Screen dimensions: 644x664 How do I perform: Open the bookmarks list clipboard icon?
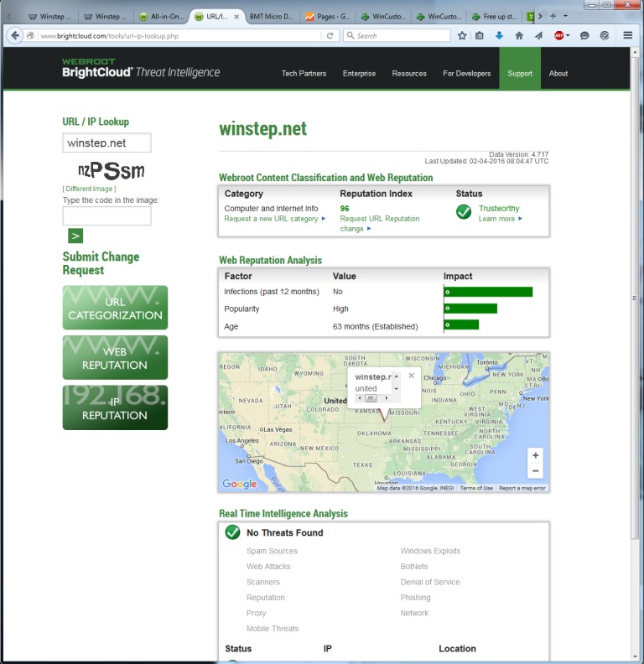tap(479, 36)
